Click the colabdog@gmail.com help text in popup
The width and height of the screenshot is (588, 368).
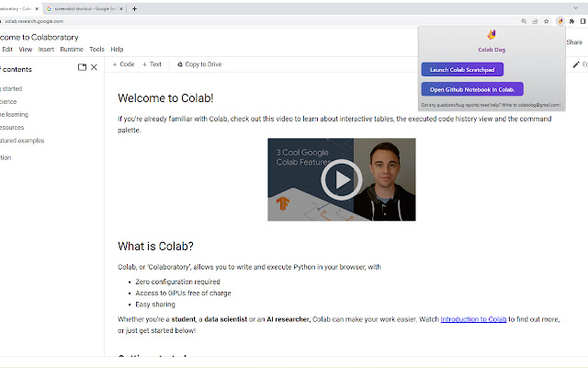pyautogui.click(x=491, y=105)
